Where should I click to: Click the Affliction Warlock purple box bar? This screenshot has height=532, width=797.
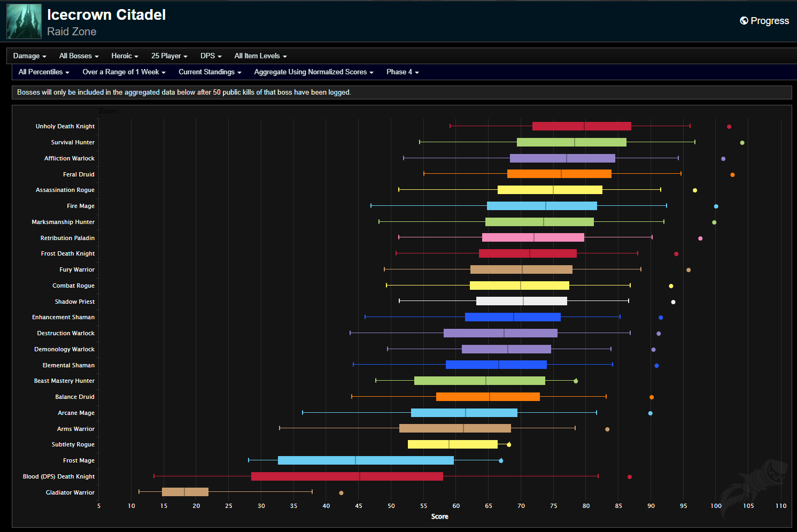(x=562, y=158)
